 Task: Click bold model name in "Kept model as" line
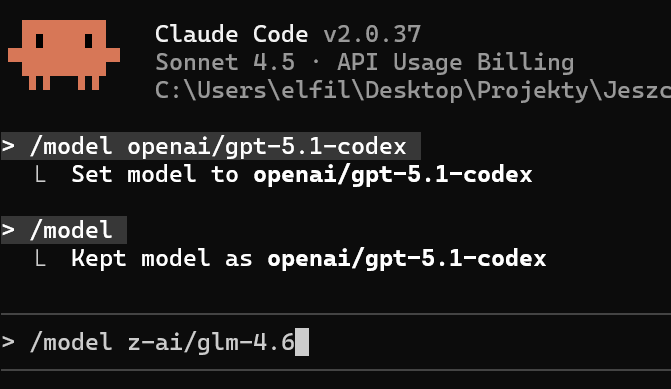(407, 258)
